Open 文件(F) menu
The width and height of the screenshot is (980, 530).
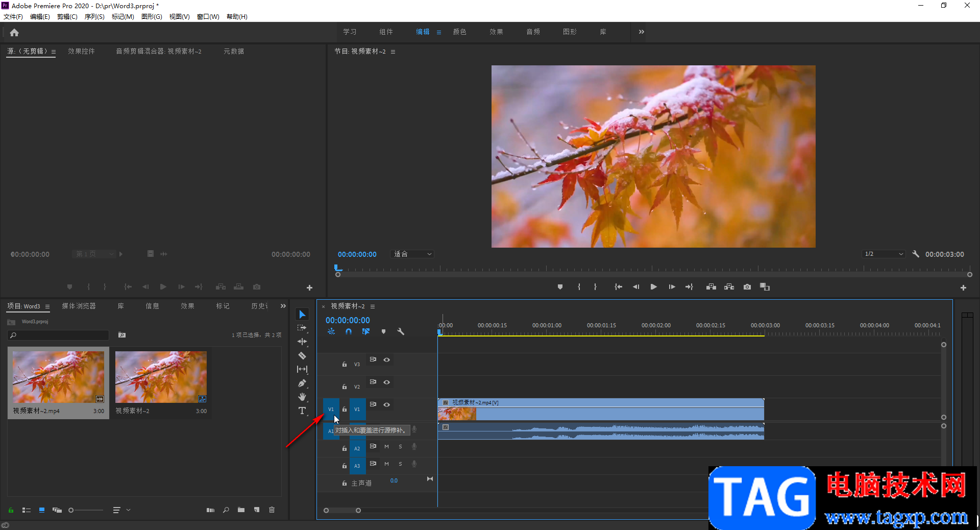[x=13, y=17]
